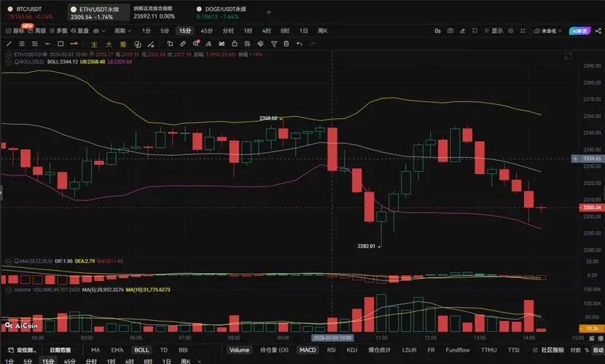Close the bottom timeframe bar with ×

200,361
